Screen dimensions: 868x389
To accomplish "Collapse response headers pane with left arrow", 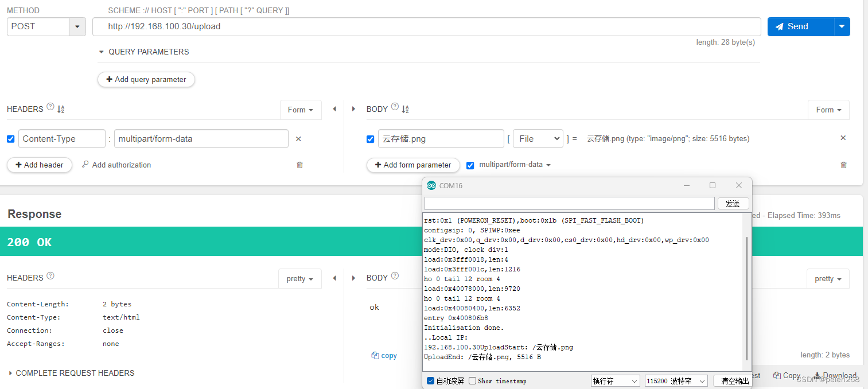I will tap(334, 278).
